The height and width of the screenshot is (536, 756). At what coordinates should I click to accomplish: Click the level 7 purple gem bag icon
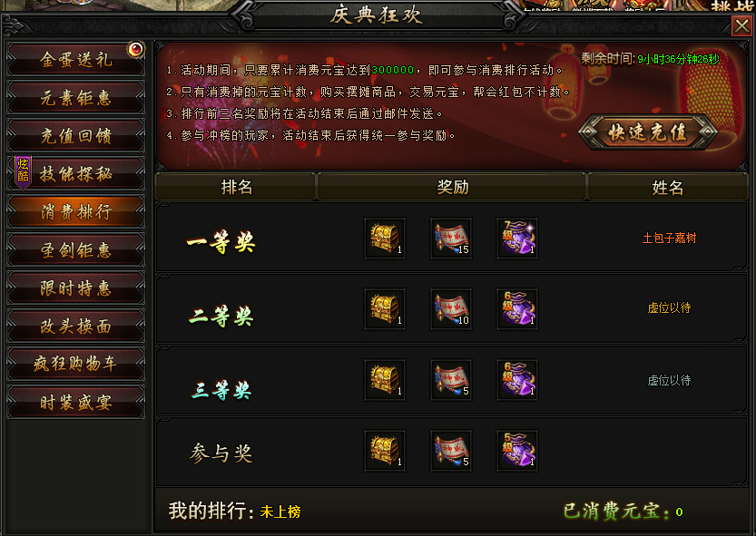tap(517, 239)
